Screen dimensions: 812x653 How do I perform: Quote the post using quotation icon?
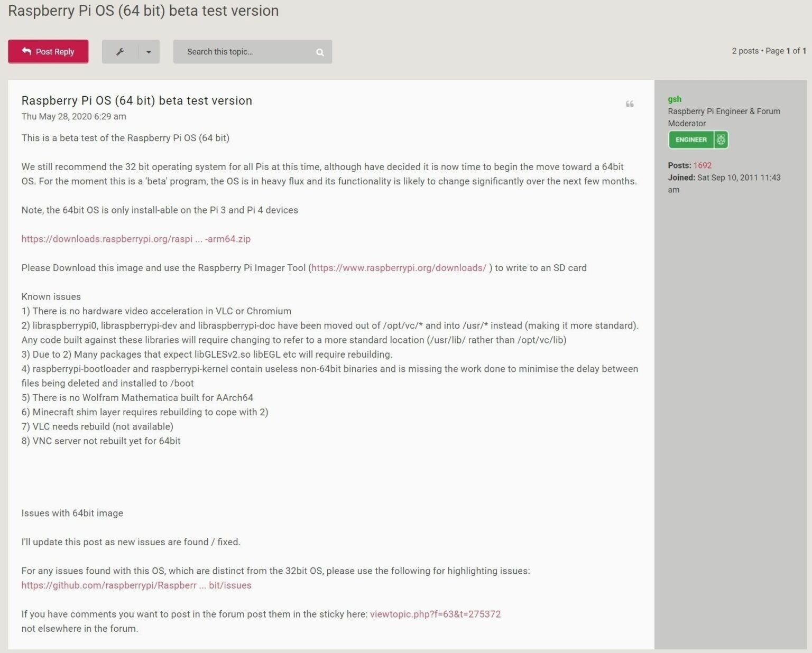630,104
